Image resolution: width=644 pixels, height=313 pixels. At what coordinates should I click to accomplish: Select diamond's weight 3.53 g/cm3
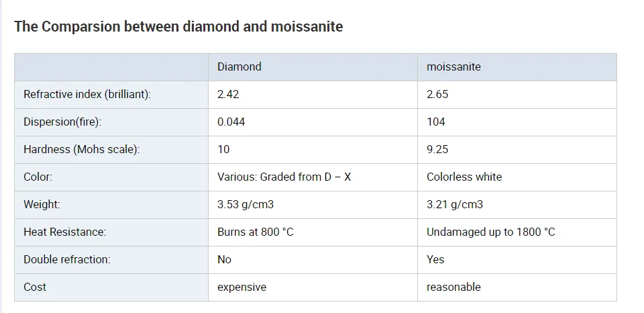tap(246, 205)
